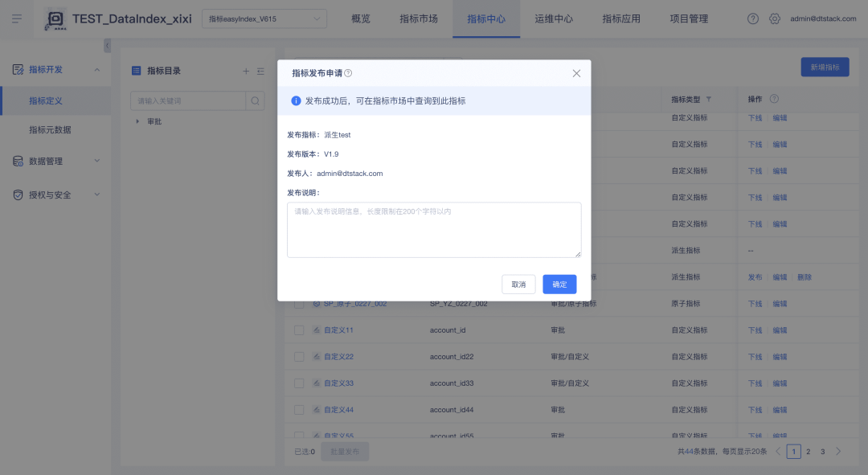Click the 取消 button in dialog
The height and width of the screenshot is (475, 868).
point(518,284)
